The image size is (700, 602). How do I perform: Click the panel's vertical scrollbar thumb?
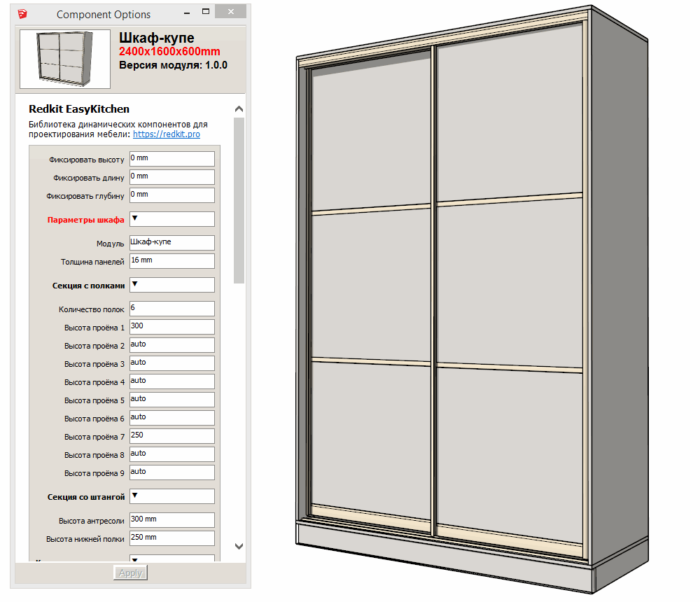pos(239,199)
